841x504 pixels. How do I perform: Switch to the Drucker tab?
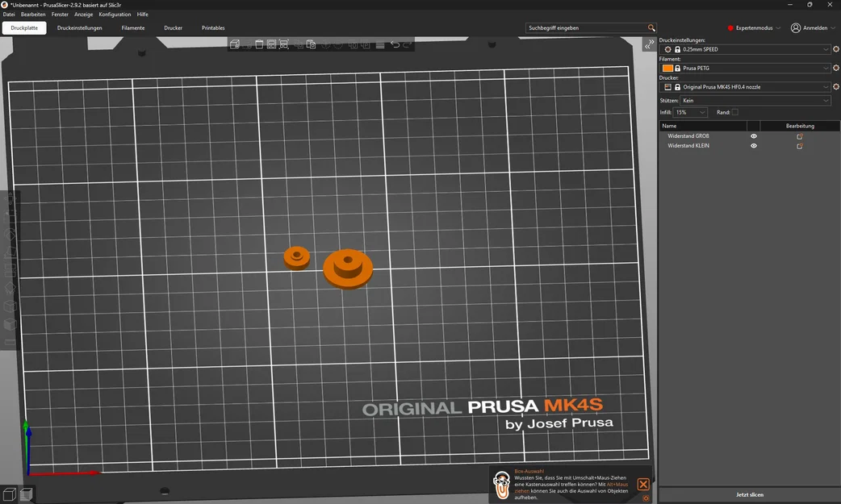pos(174,28)
